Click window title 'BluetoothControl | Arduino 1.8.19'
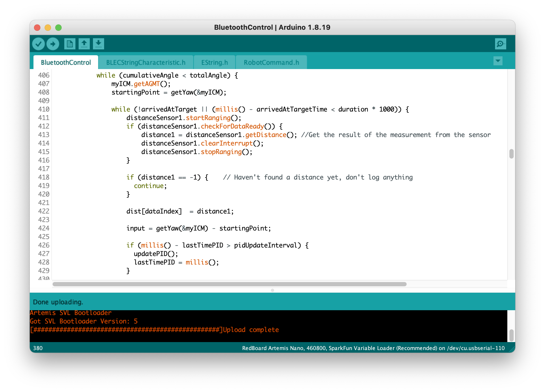This screenshot has width=545, height=392. coord(272,27)
